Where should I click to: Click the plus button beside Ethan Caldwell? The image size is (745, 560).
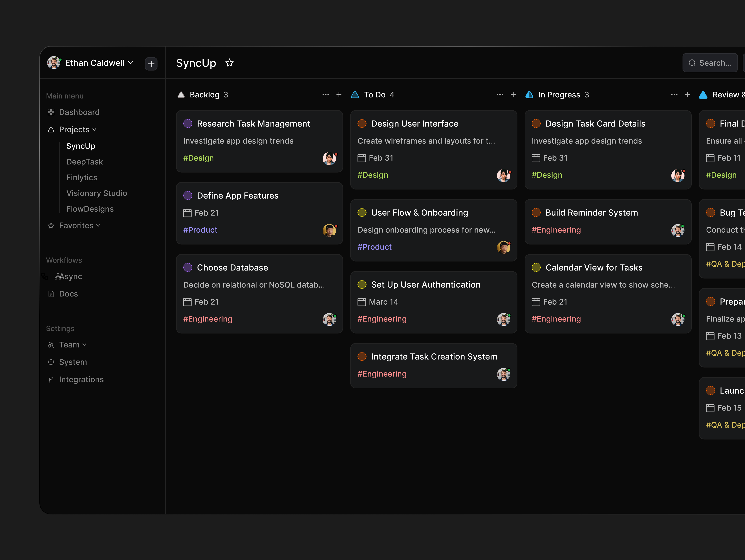(151, 64)
